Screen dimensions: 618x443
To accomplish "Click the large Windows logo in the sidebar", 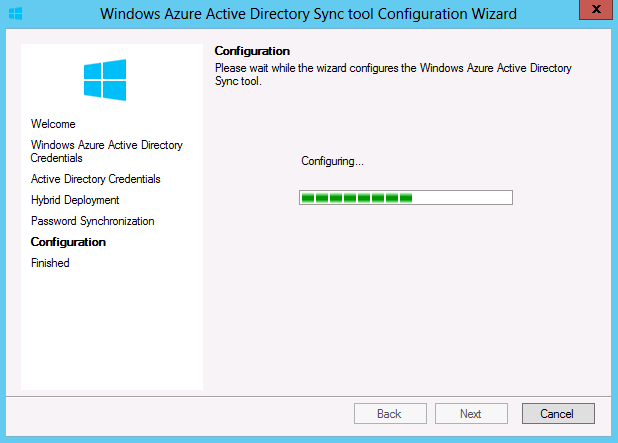I will 105,80.
